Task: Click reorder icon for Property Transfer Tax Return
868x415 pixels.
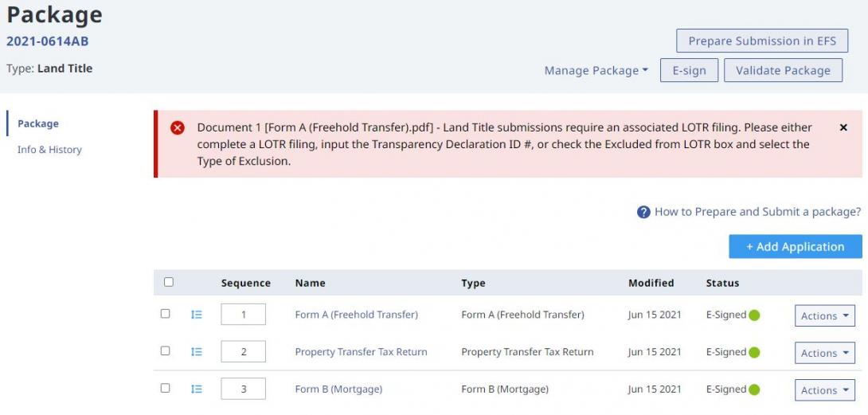Action: (x=197, y=352)
